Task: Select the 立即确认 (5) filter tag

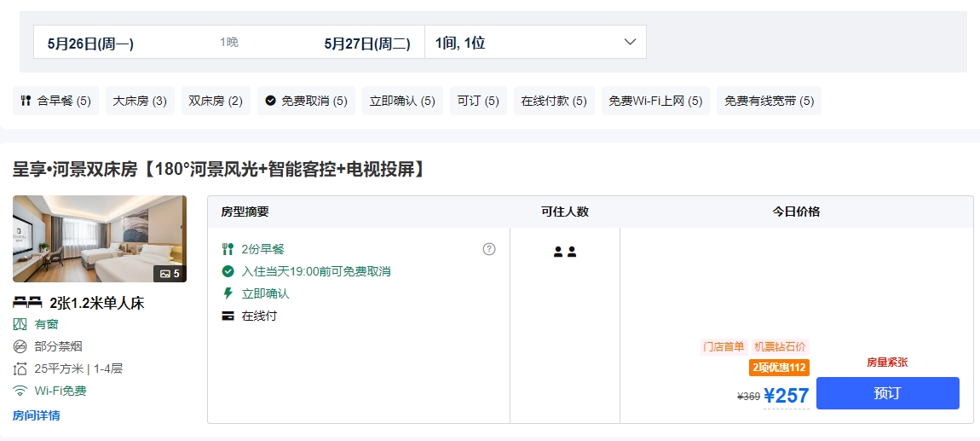Action: pos(402,101)
